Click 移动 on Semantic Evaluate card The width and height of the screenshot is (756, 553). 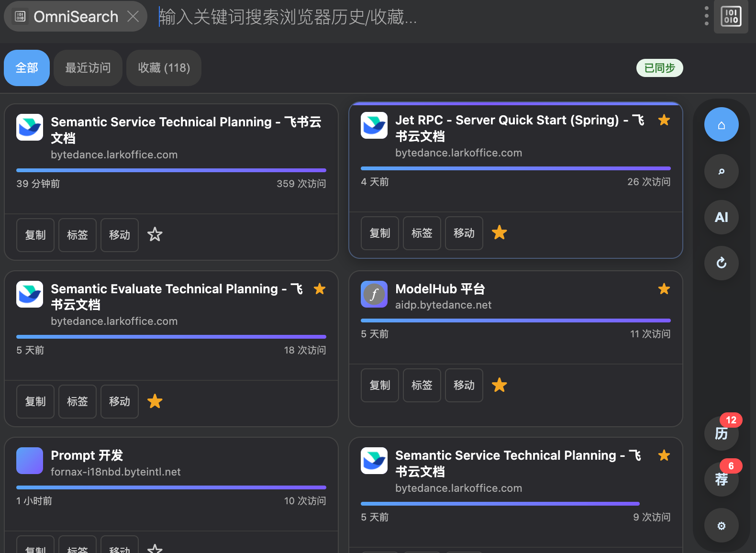[x=120, y=401]
